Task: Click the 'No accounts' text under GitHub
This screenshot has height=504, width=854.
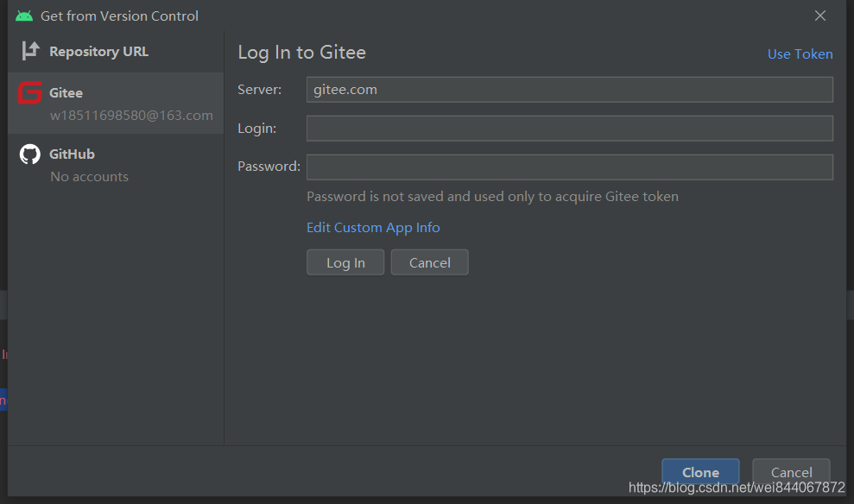Action: [x=89, y=177]
